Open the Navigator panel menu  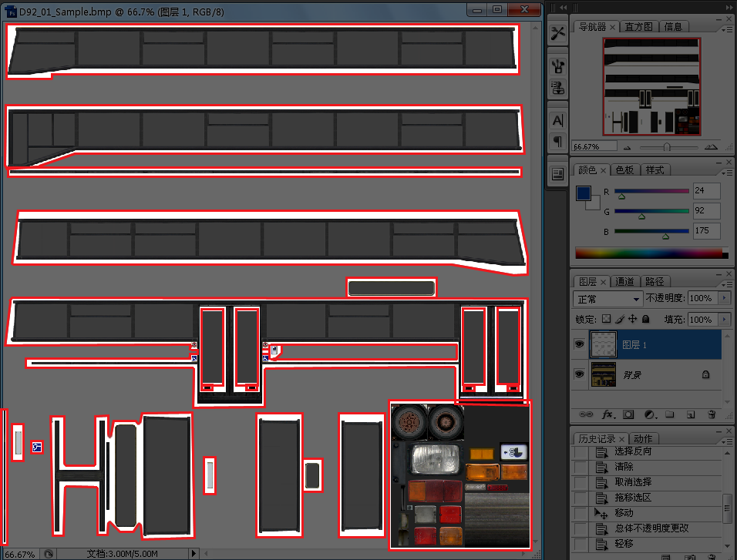tap(727, 29)
